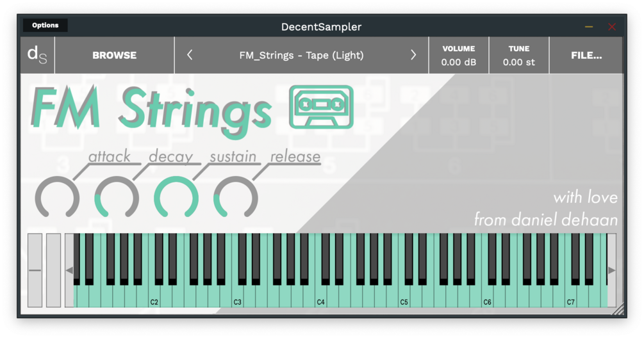This screenshot has width=644, height=338.
Task: Click the window resize grip corner
Action: (x=618, y=309)
